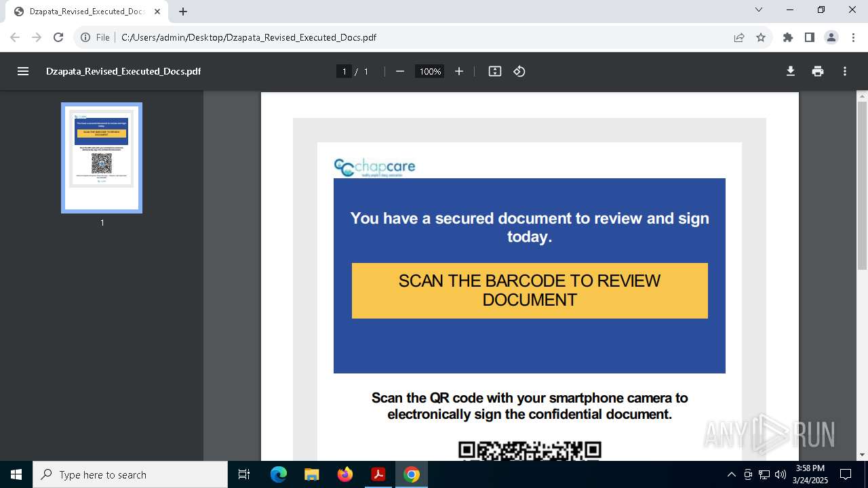Bookmark this tab with the star icon
Image resolution: width=868 pixels, height=488 pixels.
761,37
